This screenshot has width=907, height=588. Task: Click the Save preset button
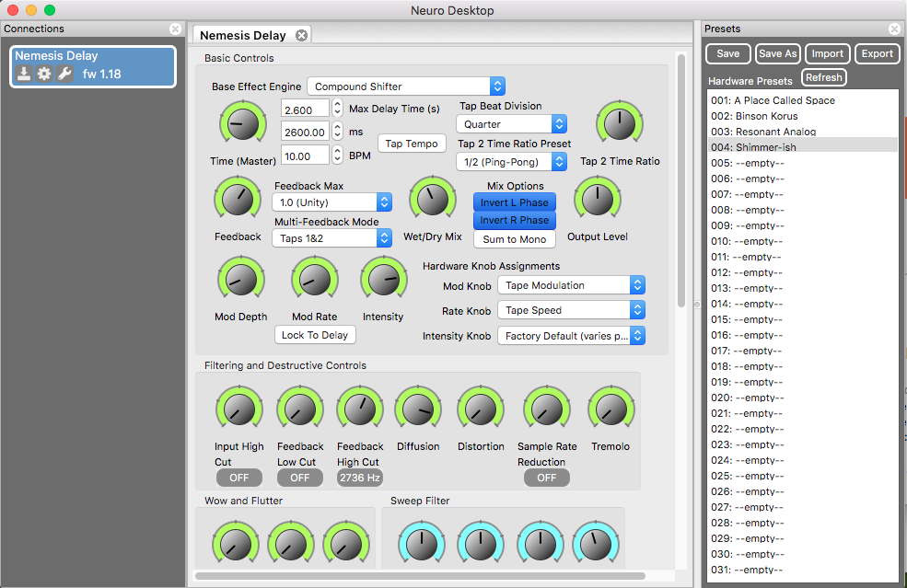pyautogui.click(x=728, y=53)
